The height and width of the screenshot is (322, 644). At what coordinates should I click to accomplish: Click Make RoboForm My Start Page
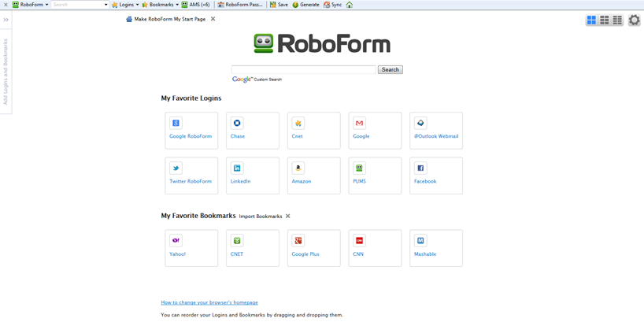(x=166, y=19)
